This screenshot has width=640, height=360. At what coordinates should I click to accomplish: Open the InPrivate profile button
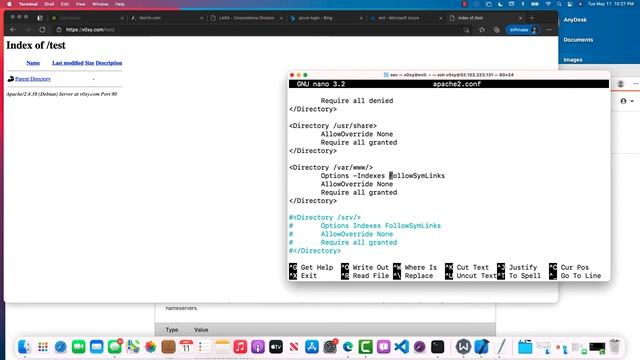coord(523,30)
